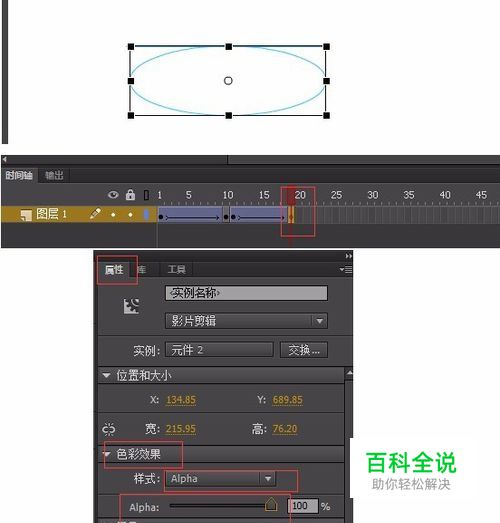The height and width of the screenshot is (523, 500).
Task: Click the Y value 689.85
Action: (x=288, y=400)
